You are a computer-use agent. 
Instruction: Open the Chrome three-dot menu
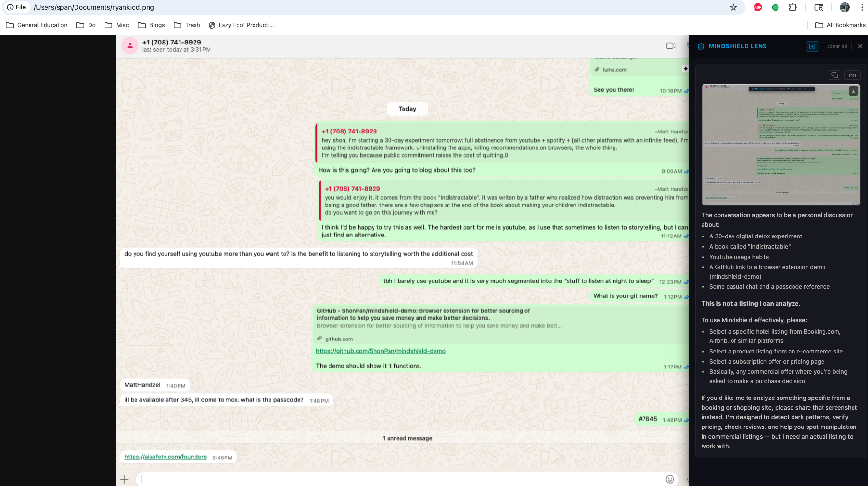tap(862, 7)
